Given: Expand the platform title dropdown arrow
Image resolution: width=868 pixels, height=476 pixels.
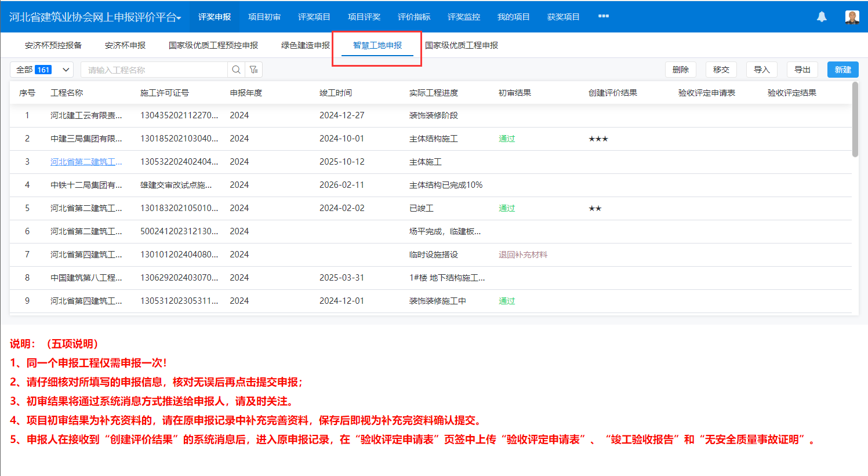Looking at the screenshot, I should click(179, 18).
